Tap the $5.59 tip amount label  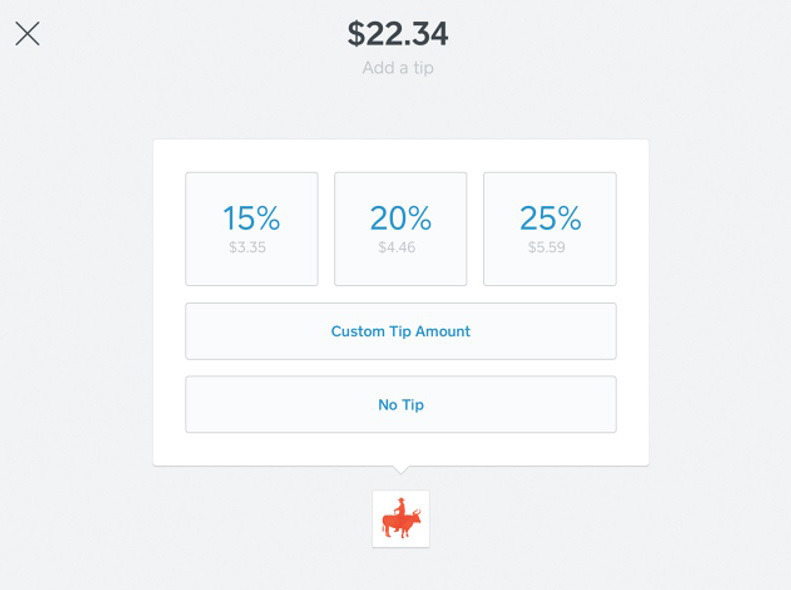click(x=546, y=247)
